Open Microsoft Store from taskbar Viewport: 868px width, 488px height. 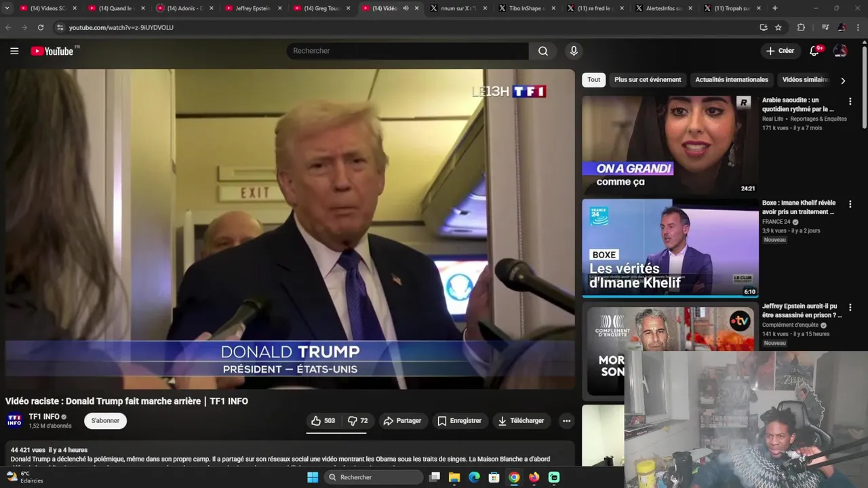[x=494, y=477]
